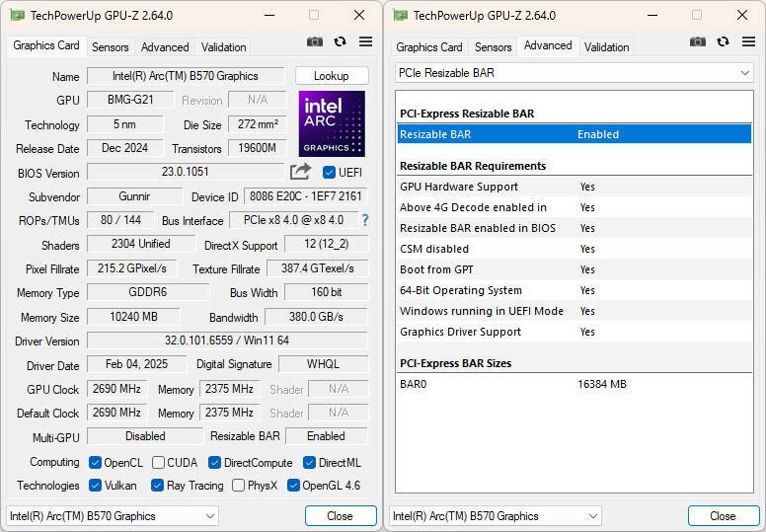Select the GPU Hardware Support row
Viewport: 766px width, 532px height.
click(x=574, y=187)
